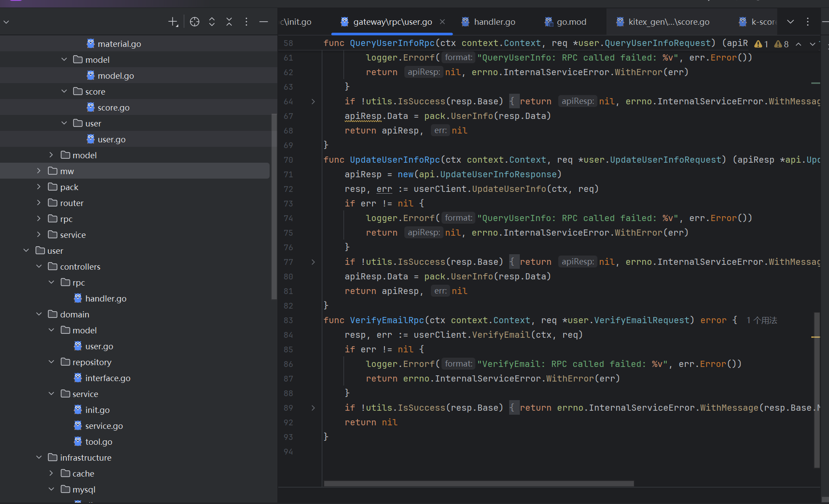Open editor tab options menu
The height and width of the screenshot is (504, 829).
808,22
